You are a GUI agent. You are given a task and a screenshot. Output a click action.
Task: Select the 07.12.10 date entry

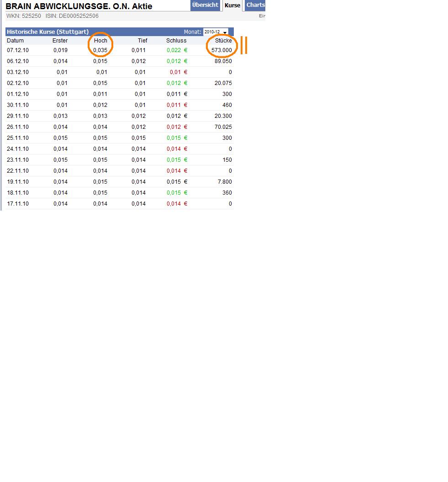17,50
